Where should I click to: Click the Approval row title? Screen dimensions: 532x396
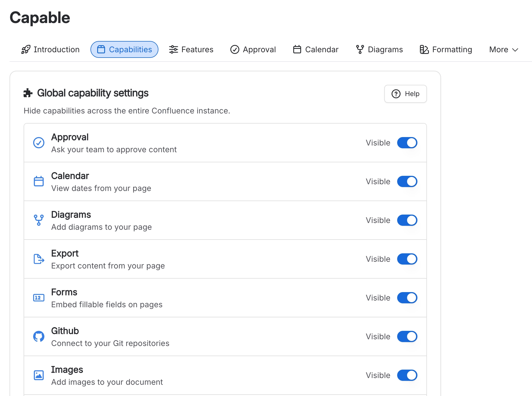point(70,137)
